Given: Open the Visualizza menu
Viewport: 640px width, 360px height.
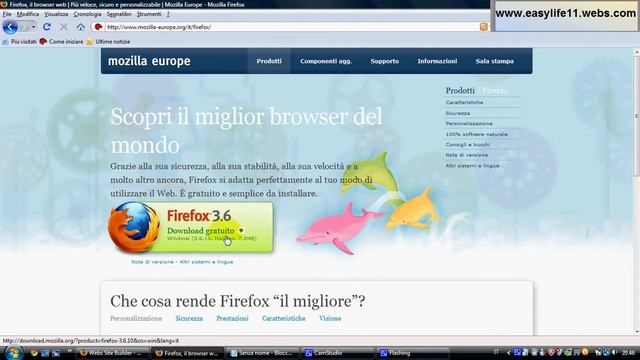Looking at the screenshot, I should tap(56, 14).
